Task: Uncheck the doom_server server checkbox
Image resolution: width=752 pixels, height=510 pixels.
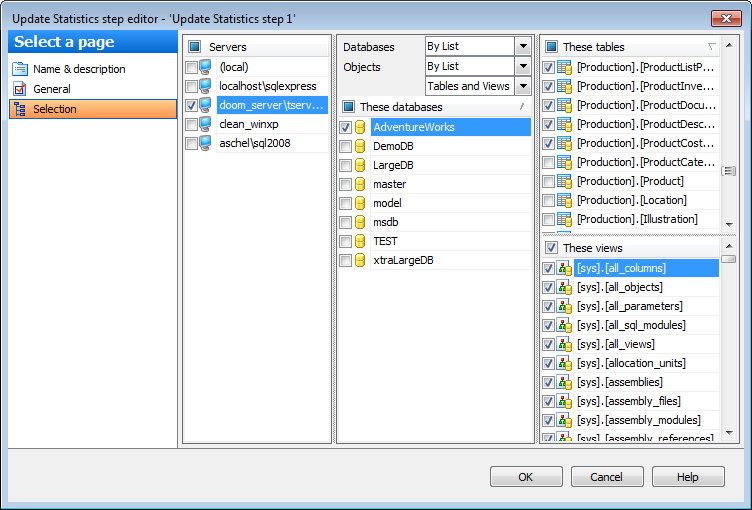Action: click(x=191, y=105)
